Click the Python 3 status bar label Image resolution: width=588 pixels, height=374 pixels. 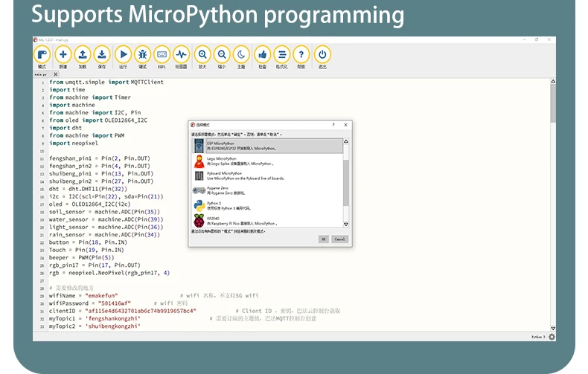(x=538, y=337)
